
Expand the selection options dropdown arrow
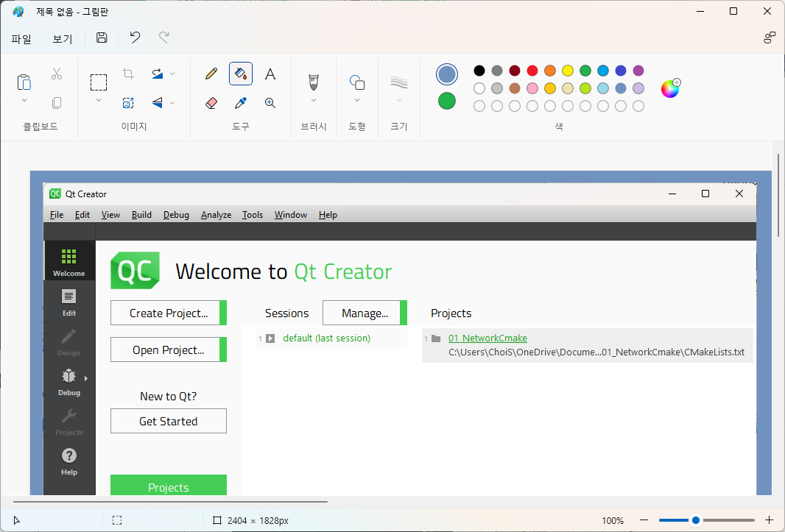coord(99,101)
